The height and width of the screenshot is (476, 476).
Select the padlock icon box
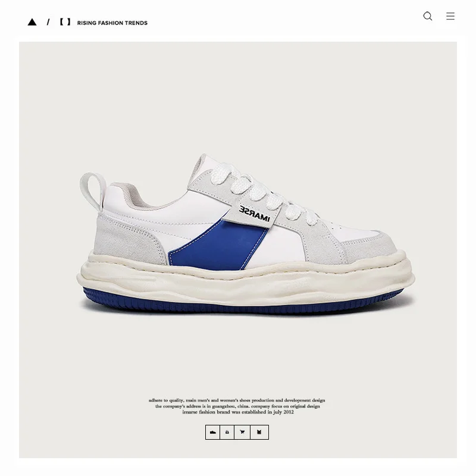[227, 432]
